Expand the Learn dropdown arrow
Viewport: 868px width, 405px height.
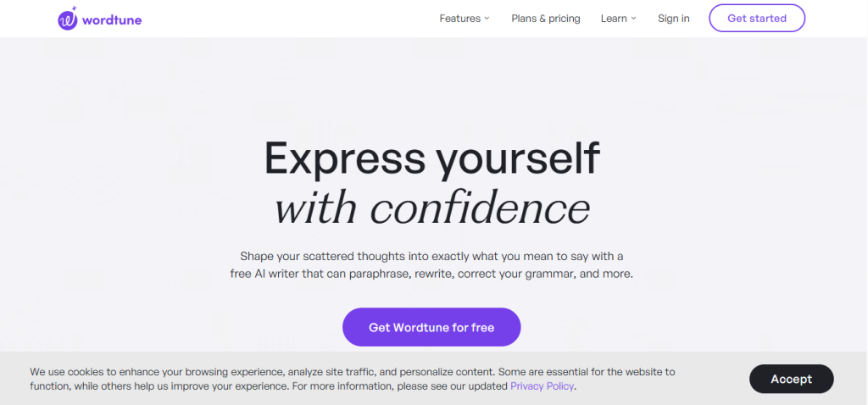633,19
